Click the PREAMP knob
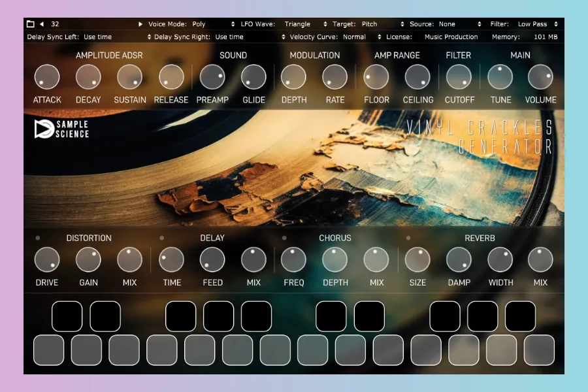 coord(212,77)
